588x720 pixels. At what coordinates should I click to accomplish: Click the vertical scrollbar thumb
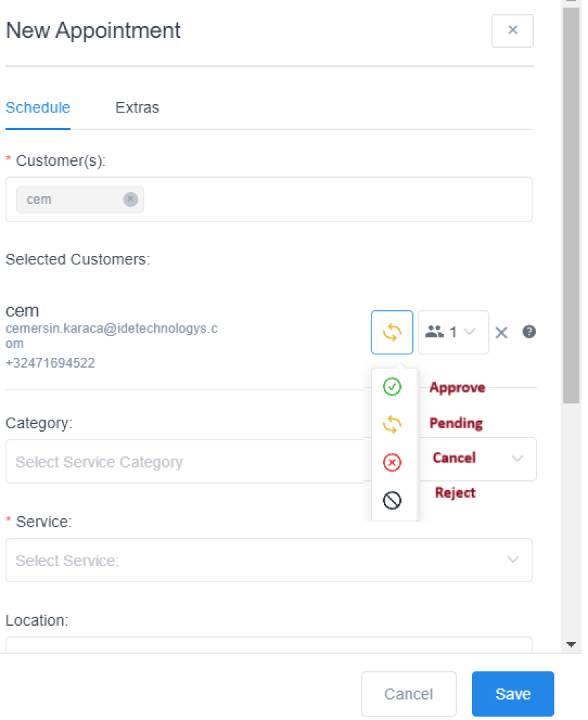tap(570, 204)
